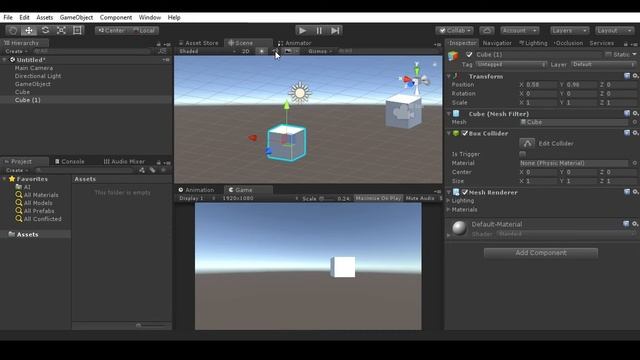Toggle Mute Audio in Game view
The width and height of the screenshot is (640, 360).
tap(420, 198)
